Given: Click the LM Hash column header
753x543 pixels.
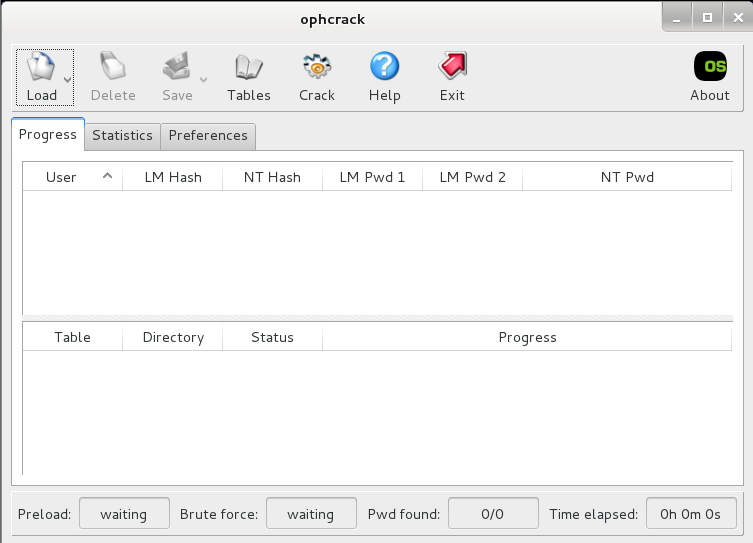Looking at the screenshot, I should (173, 177).
